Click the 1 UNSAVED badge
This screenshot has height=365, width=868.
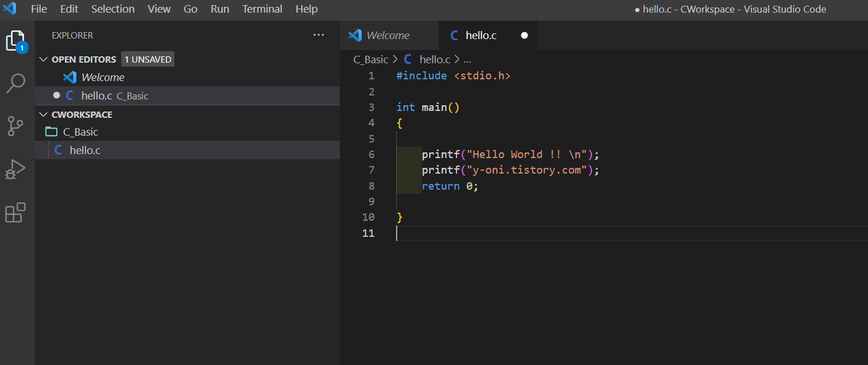tap(148, 59)
